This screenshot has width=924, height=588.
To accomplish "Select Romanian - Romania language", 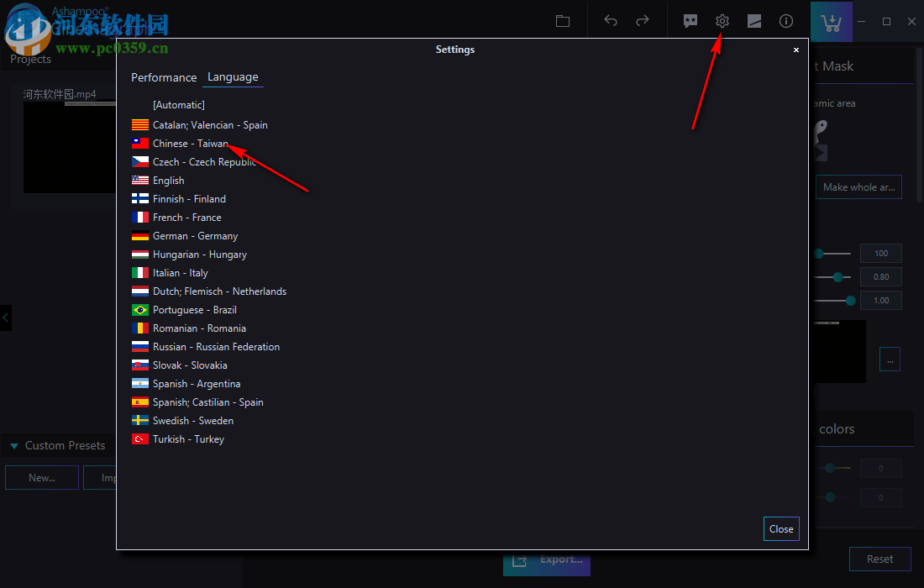I will click(x=189, y=328).
